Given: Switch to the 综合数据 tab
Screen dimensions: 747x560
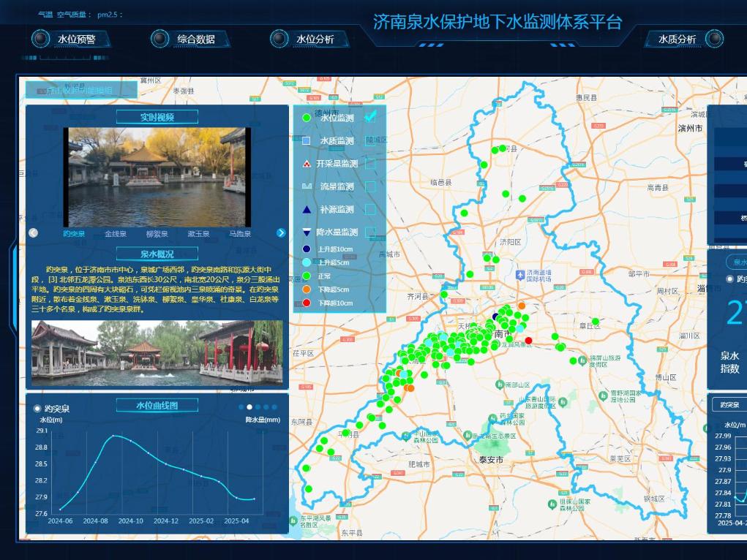Looking at the screenshot, I should [195, 39].
